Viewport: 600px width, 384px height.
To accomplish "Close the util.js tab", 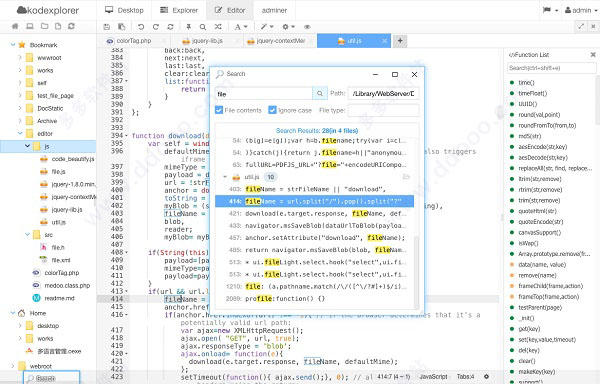I will point(384,41).
